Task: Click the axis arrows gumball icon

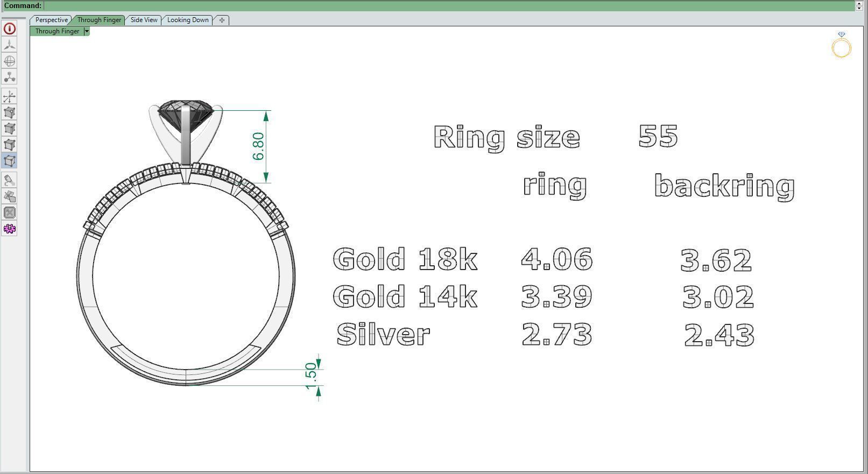Action: [x=9, y=96]
